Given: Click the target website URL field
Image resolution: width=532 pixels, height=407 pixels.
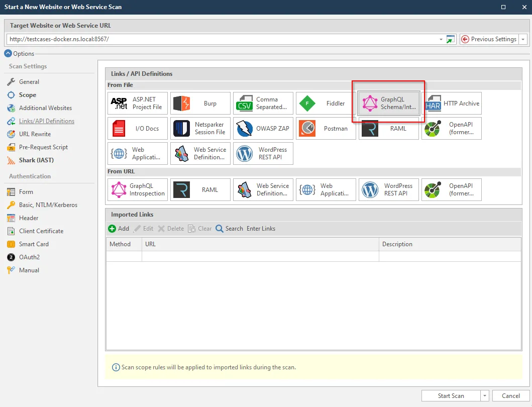Looking at the screenshot, I should click(x=222, y=39).
